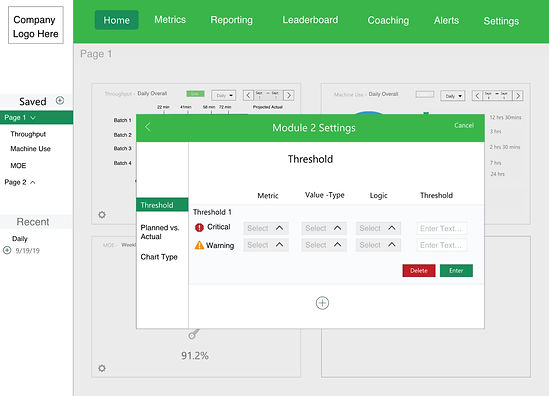Click the Critical red alert icon
Screen dimensions: 549x396
[199, 228]
